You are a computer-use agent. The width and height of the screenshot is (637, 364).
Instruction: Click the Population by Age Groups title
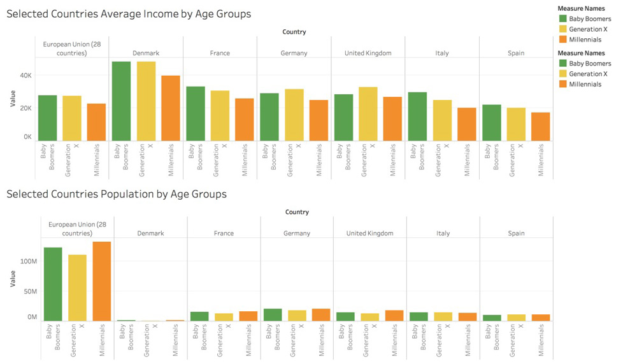click(x=117, y=194)
